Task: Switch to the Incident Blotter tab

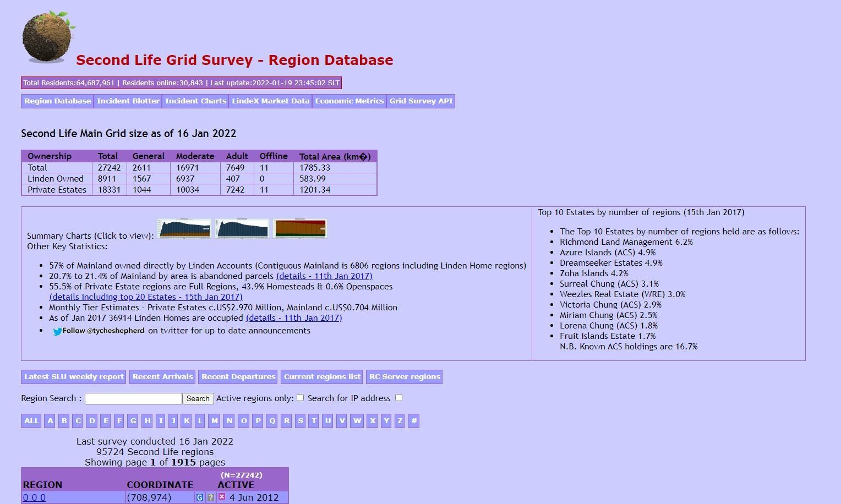Action: tap(128, 101)
